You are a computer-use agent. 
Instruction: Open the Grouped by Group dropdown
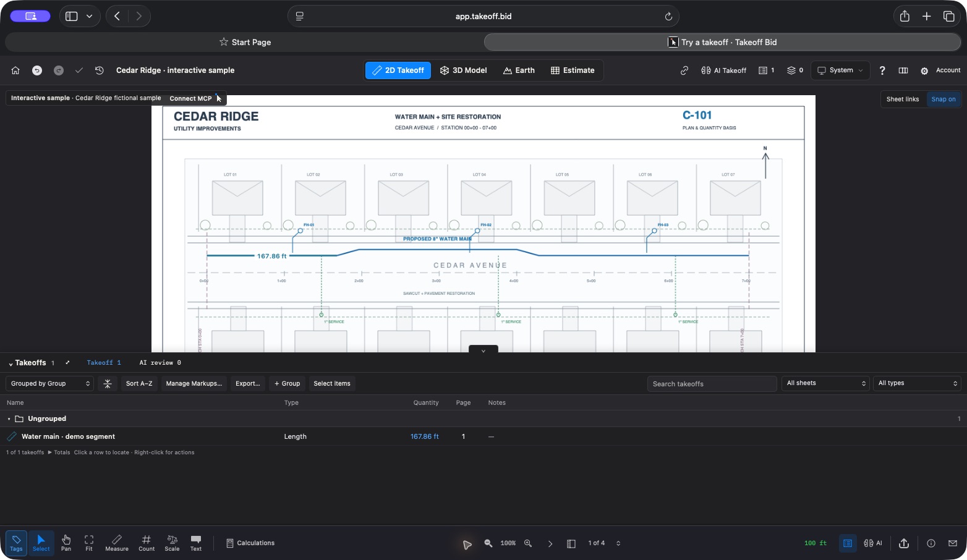[x=50, y=384]
